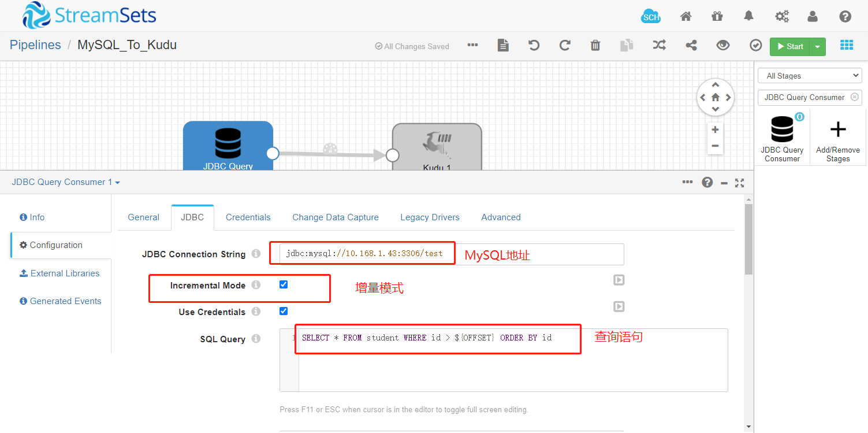Open the Generated Events side tab
This screenshot has height=433, width=868.
[x=61, y=301]
